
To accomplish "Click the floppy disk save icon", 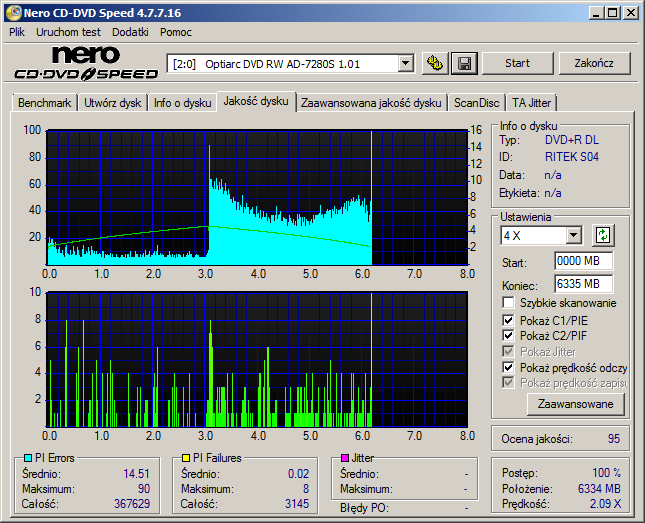I will coord(464,63).
